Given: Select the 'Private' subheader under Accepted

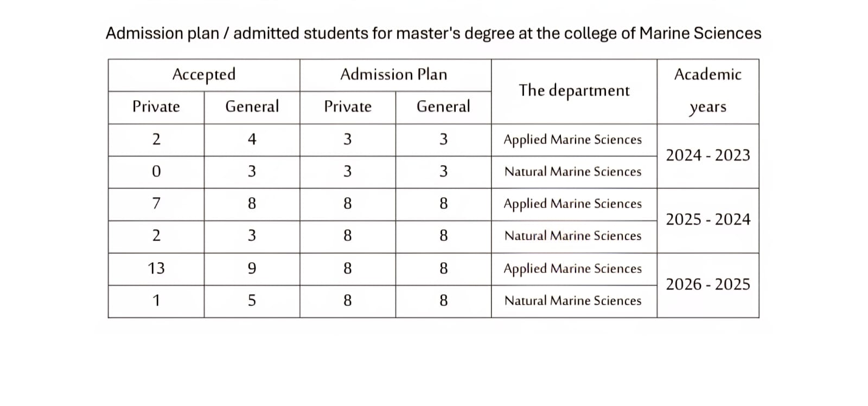Looking at the screenshot, I should (x=156, y=107).
